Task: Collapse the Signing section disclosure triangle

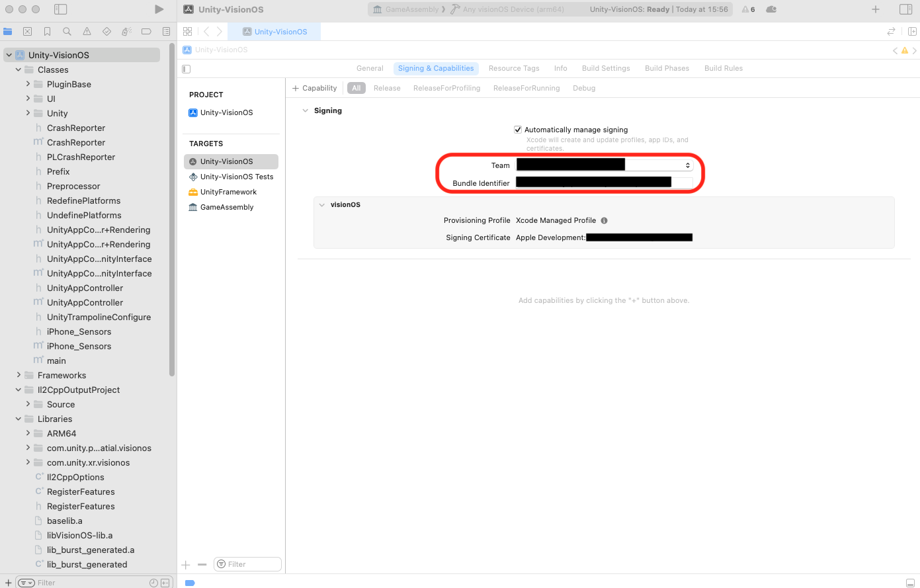Action: [x=305, y=110]
